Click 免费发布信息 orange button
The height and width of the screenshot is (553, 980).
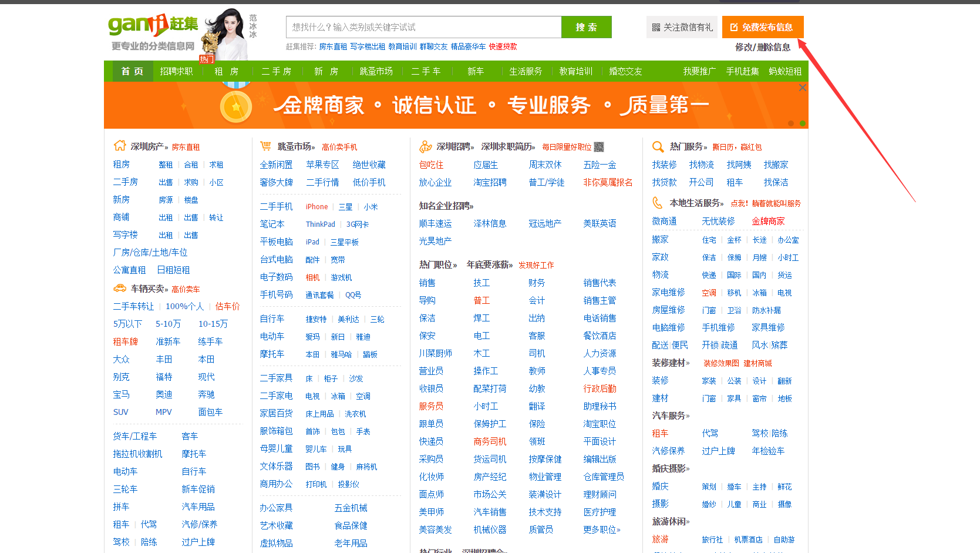pos(763,27)
